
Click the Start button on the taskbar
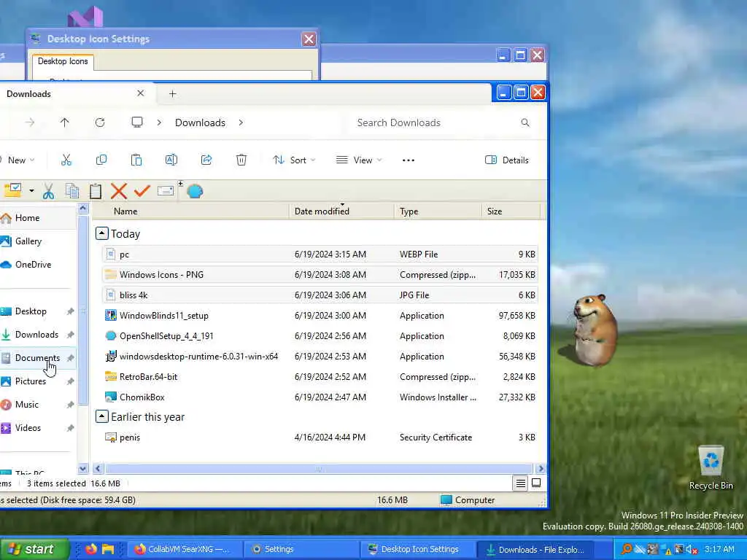point(34,549)
